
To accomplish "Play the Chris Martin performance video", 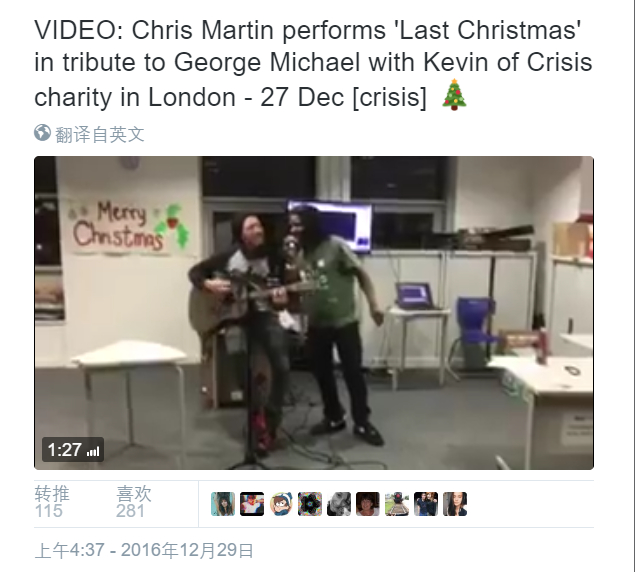I will point(314,313).
